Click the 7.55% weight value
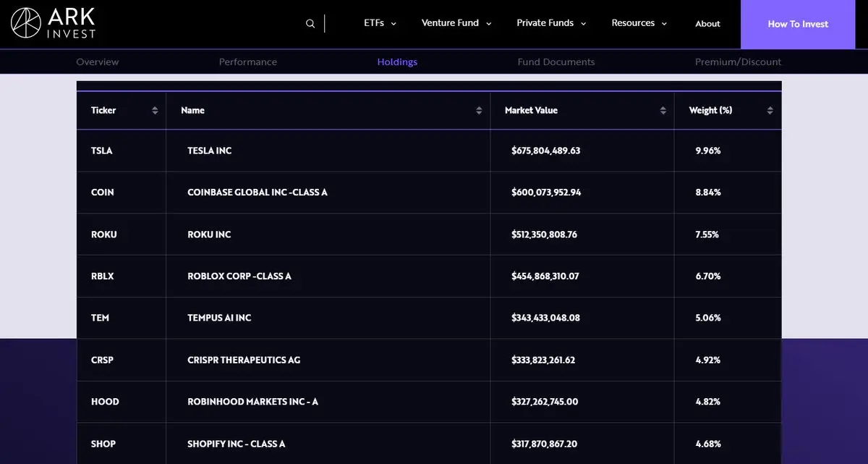 coord(707,235)
